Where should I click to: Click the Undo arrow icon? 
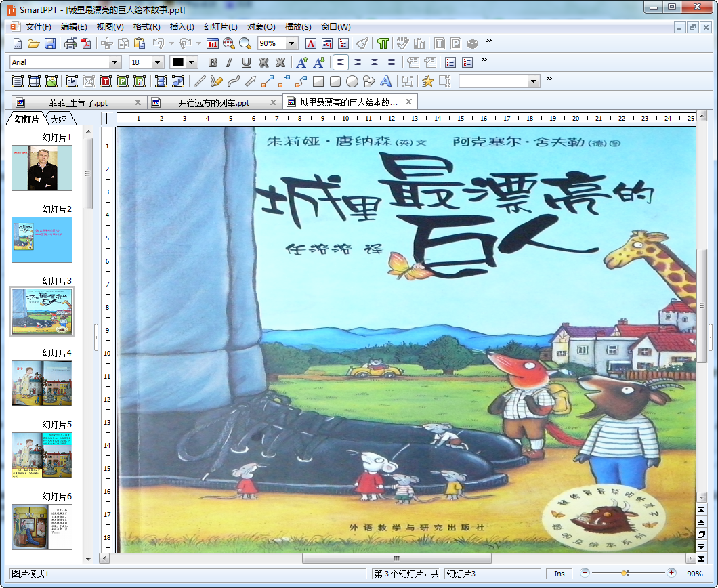coord(159,43)
